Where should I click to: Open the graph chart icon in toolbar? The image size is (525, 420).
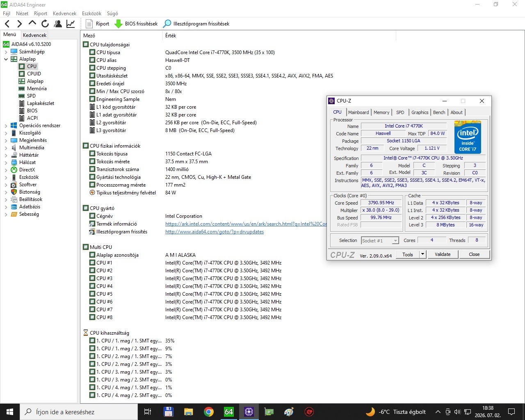pyautogui.click(x=71, y=24)
